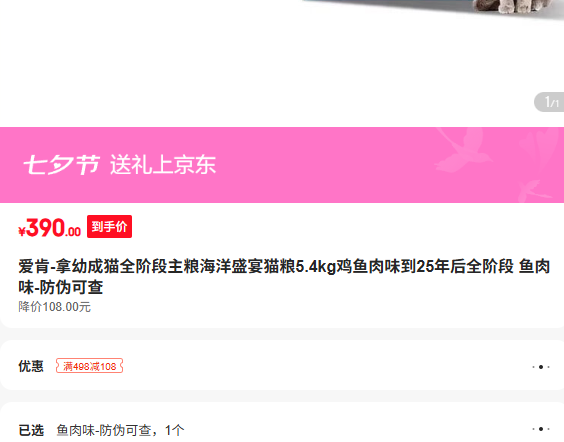The height and width of the screenshot is (442, 564).
Task: Open the 优惠 row's three-dot more icon
Action: (x=541, y=367)
